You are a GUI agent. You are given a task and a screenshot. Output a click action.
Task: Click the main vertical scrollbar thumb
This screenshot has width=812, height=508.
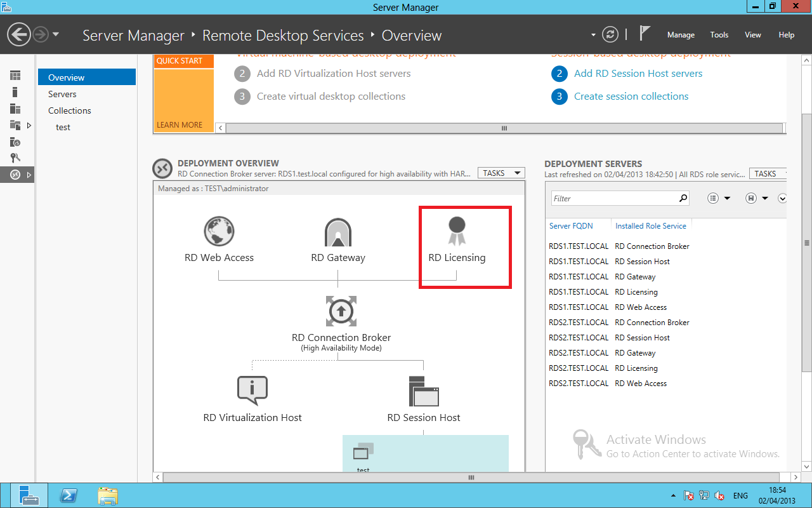click(x=806, y=242)
